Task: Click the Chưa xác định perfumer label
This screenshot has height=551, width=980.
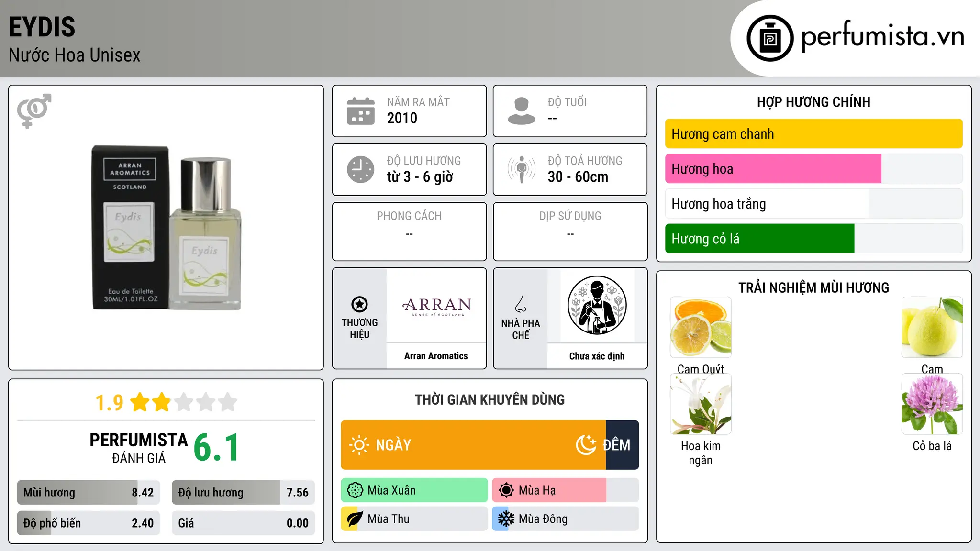Action: pos(597,356)
